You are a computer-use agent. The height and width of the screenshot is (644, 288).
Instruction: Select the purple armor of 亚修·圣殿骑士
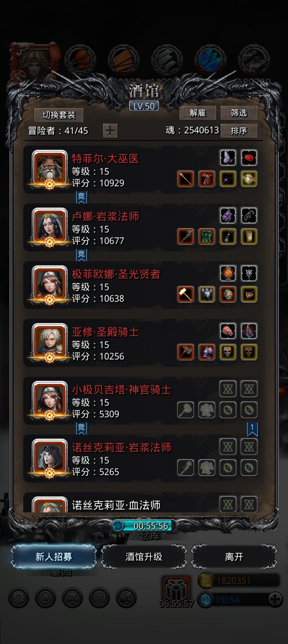click(x=207, y=352)
